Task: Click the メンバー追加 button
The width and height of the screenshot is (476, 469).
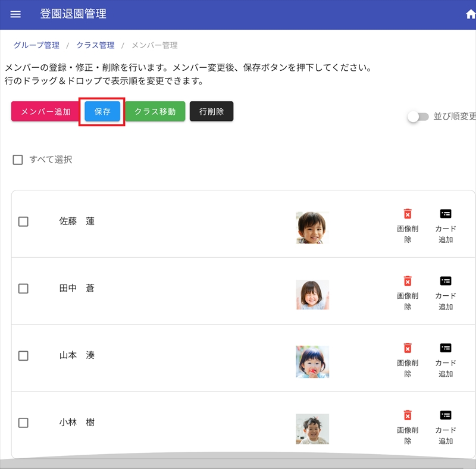Action: point(46,112)
